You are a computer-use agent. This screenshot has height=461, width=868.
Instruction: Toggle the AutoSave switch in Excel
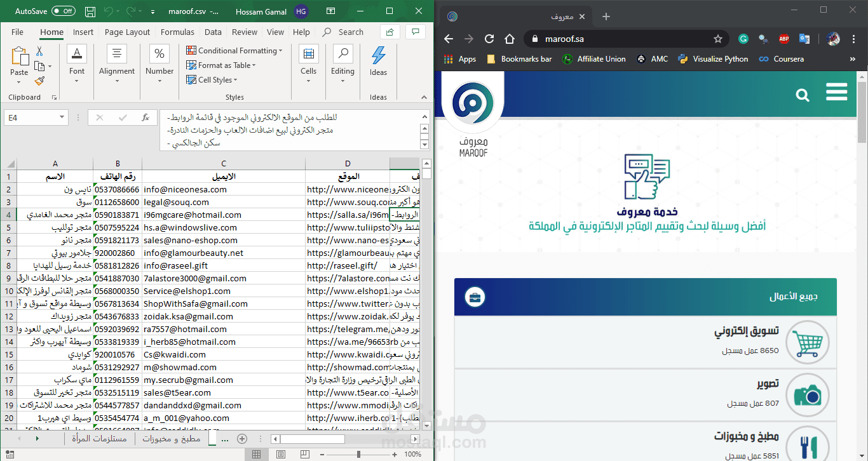coord(64,11)
